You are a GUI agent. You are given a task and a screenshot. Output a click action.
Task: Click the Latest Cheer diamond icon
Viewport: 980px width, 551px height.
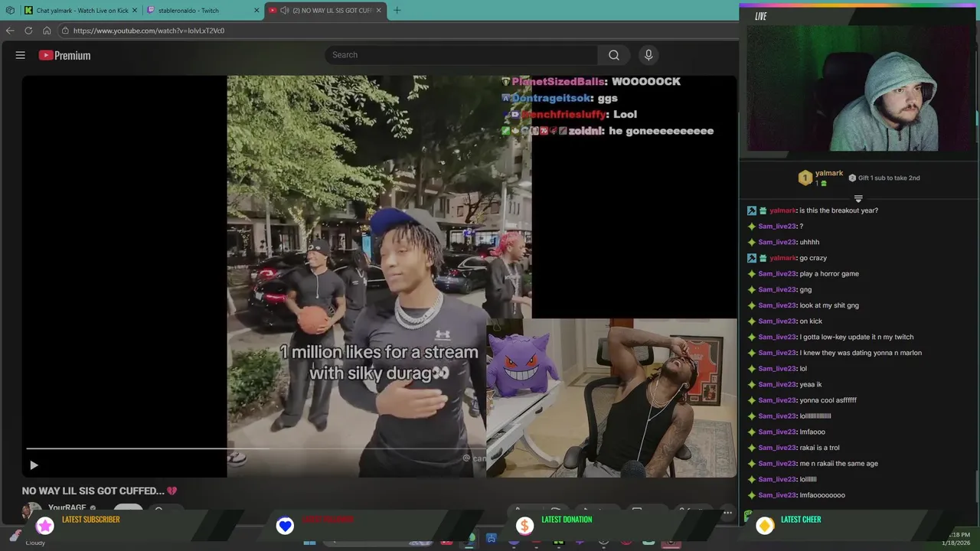764,525
